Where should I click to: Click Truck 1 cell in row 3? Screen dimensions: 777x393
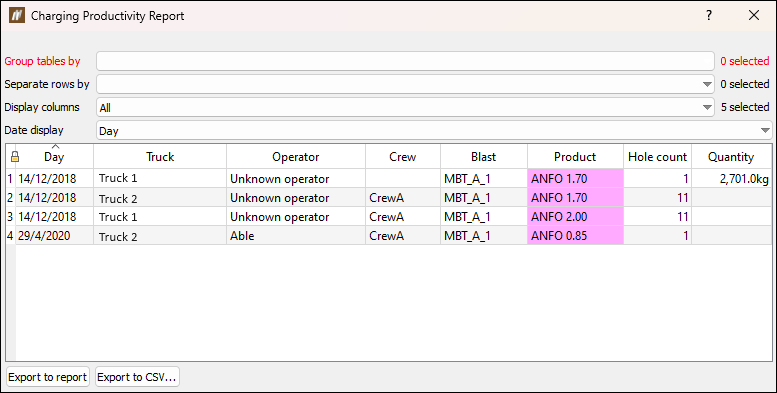(160, 217)
